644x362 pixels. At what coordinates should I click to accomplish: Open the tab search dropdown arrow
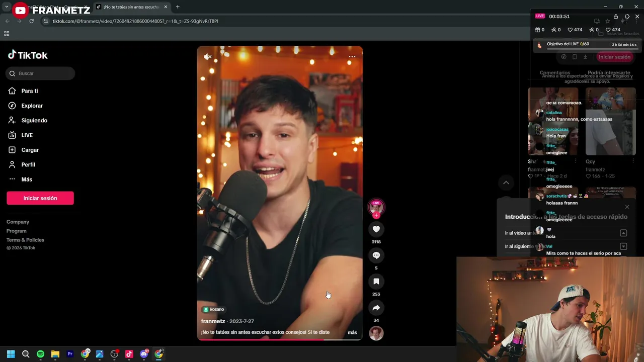pos(7,7)
